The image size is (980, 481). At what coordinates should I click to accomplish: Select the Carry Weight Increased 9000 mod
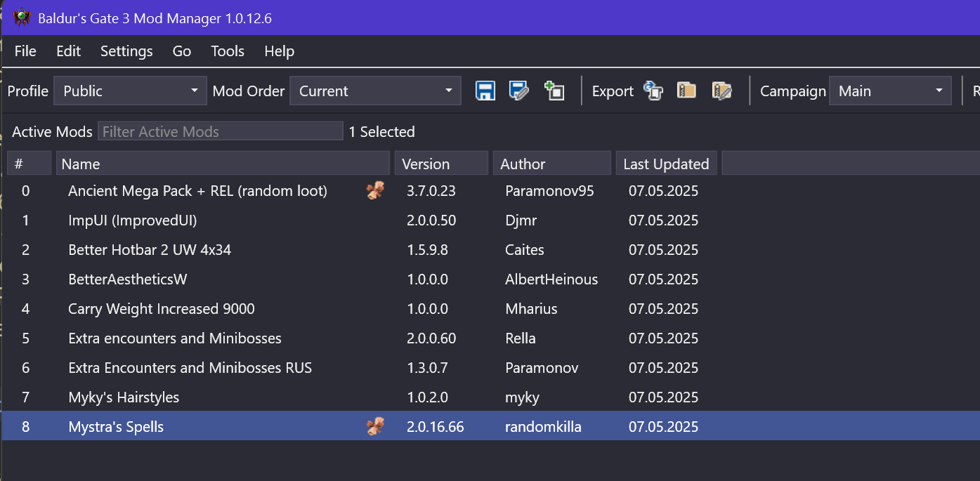coord(490,308)
